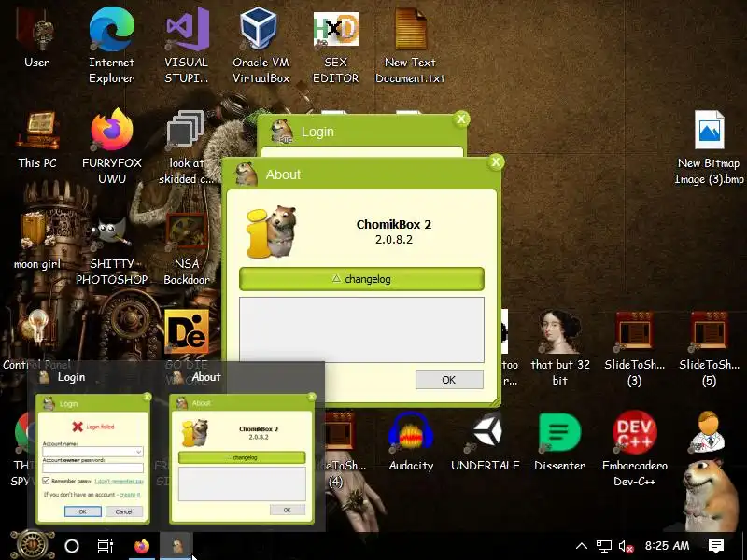Select the About thumbnail preview
This screenshot has width=747, height=560.
click(x=242, y=458)
